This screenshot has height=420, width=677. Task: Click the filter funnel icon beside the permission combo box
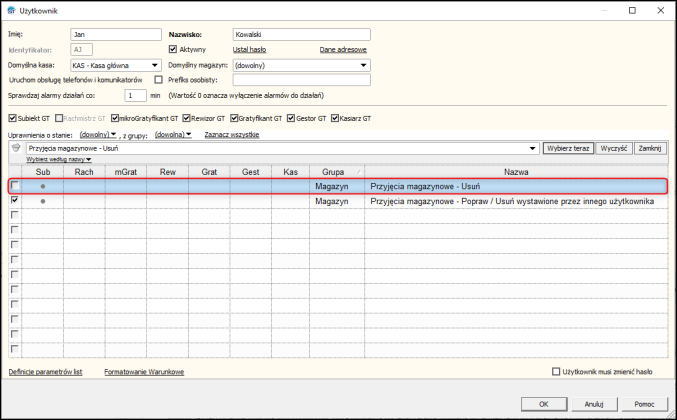16,148
